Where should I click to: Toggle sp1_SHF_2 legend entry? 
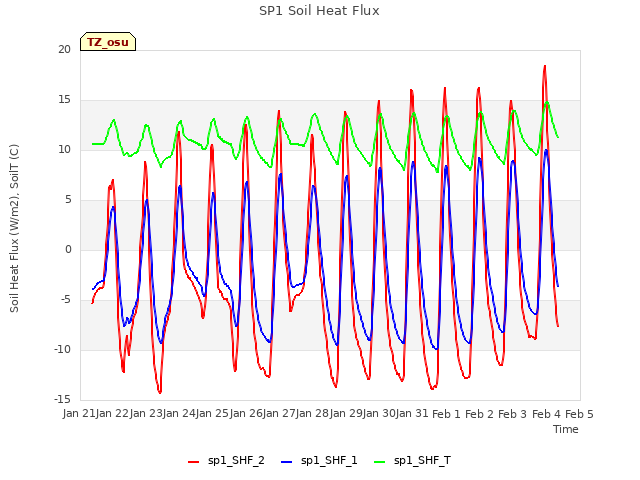point(226,461)
